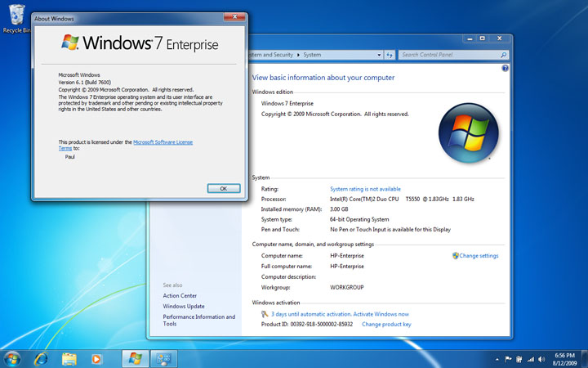Launch Windows Media Player from the taskbar
The image size is (588, 368).
(96, 358)
